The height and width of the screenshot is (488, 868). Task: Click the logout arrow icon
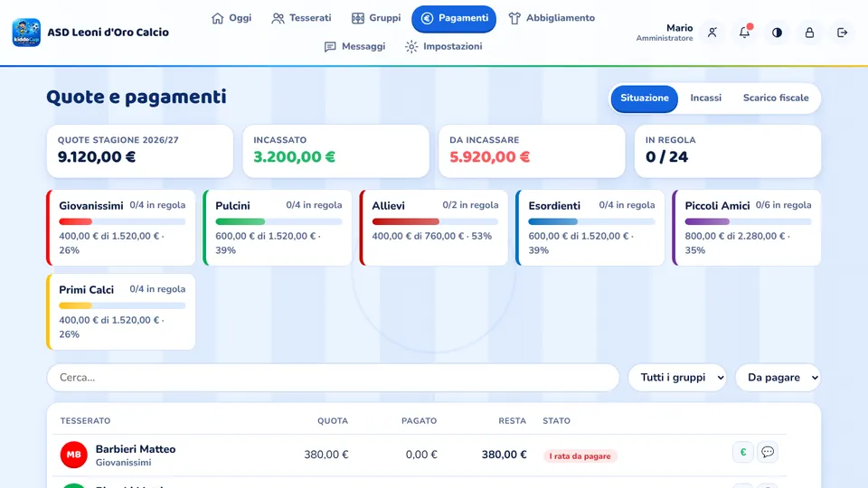tap(842, 33)
